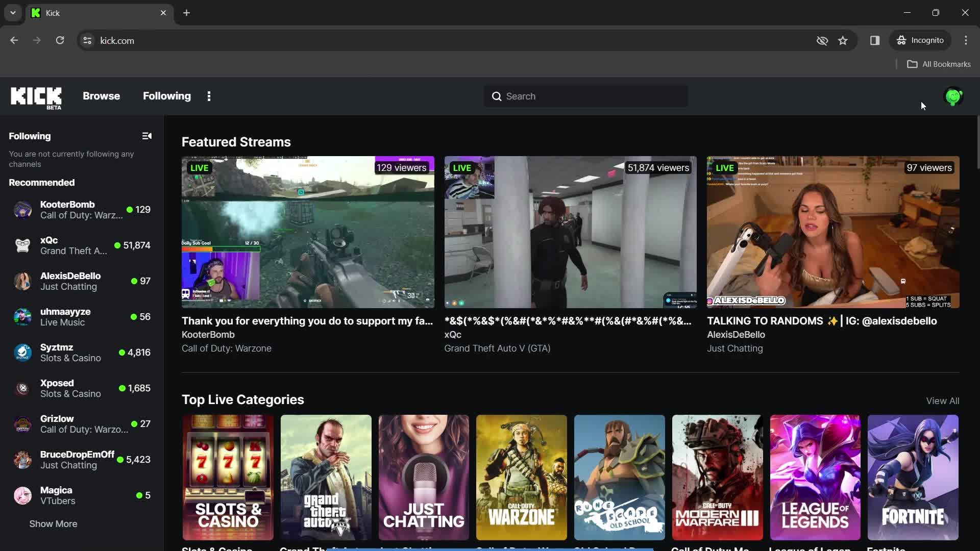Click the bookmark star icon in address bar
980x551 pixels.
tap(843, 40)
